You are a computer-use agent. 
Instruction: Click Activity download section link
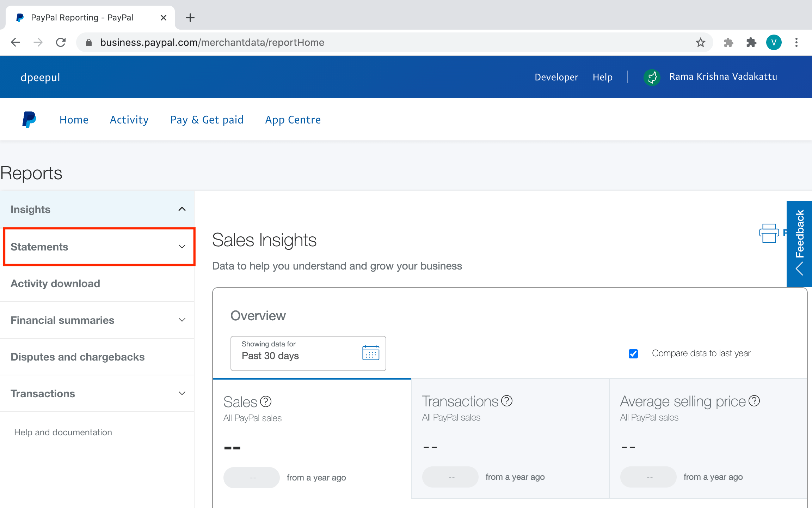pos(56,283)
